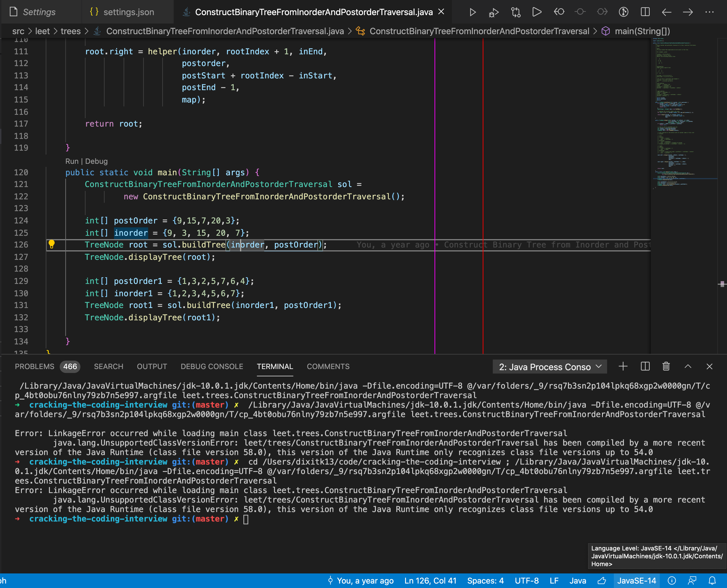The width and height of the screenshot is (727, 588).
Task: Select the Step Back debug icon
Action: click(559, 12)
